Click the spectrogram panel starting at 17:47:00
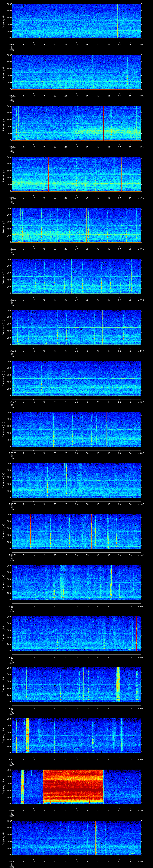The width and height of the screenshot is (153, 868). [77, 838]
